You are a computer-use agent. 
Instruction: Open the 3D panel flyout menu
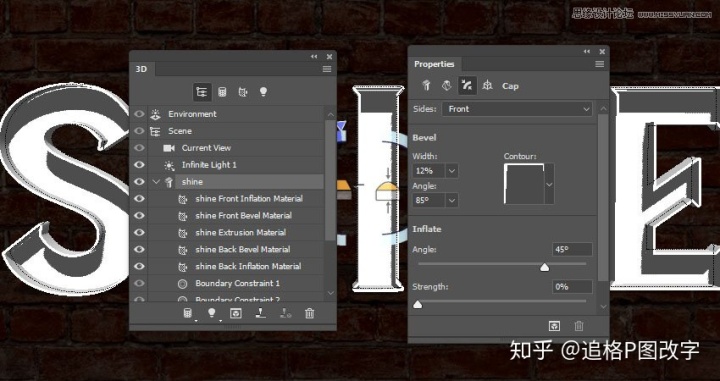(327, 69)
